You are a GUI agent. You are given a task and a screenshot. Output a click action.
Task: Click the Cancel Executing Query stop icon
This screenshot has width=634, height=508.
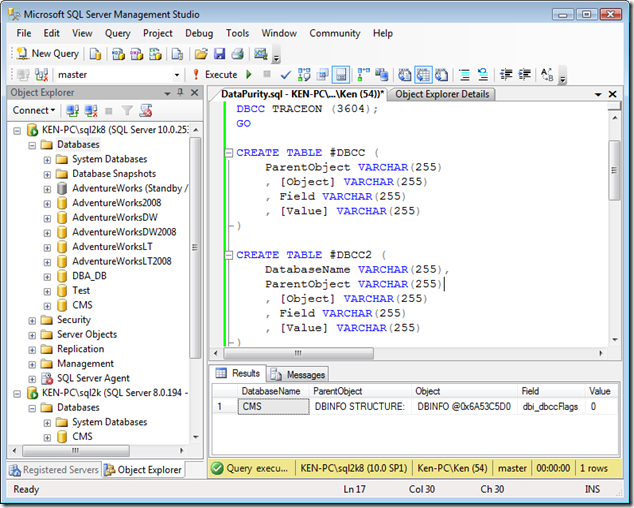pos(267,74)
